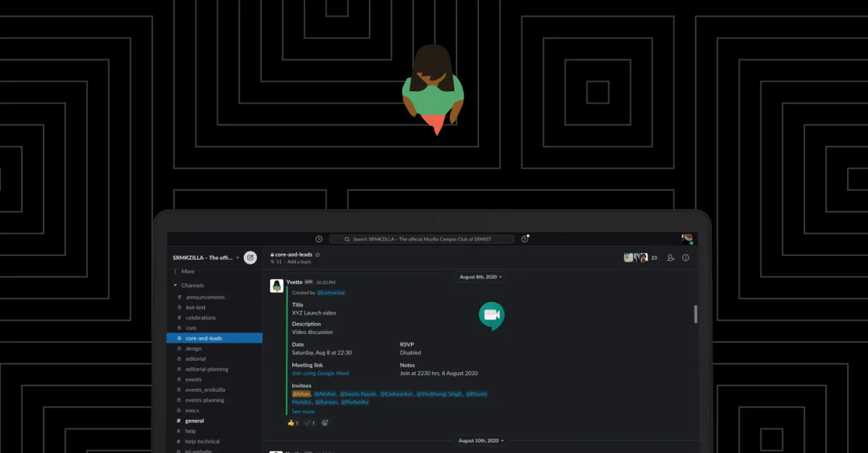Viewport: 868px width, 453px height.
Task: Toggle the thumbs up reaction
Action: click(x=293, y=423)
